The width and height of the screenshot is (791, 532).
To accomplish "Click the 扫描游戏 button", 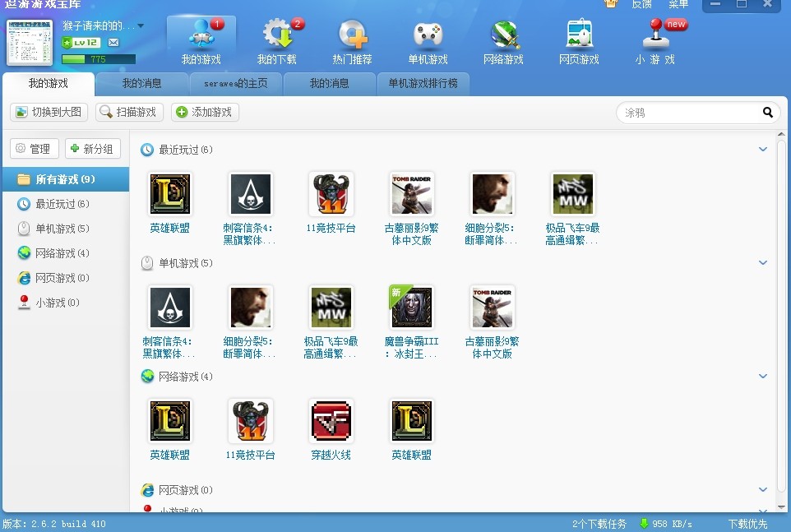I will pyautogui.click(x=128, y=112).
